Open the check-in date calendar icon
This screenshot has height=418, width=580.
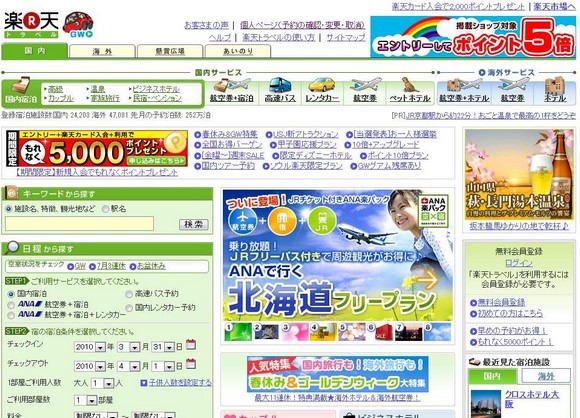(x=190, y=345)
